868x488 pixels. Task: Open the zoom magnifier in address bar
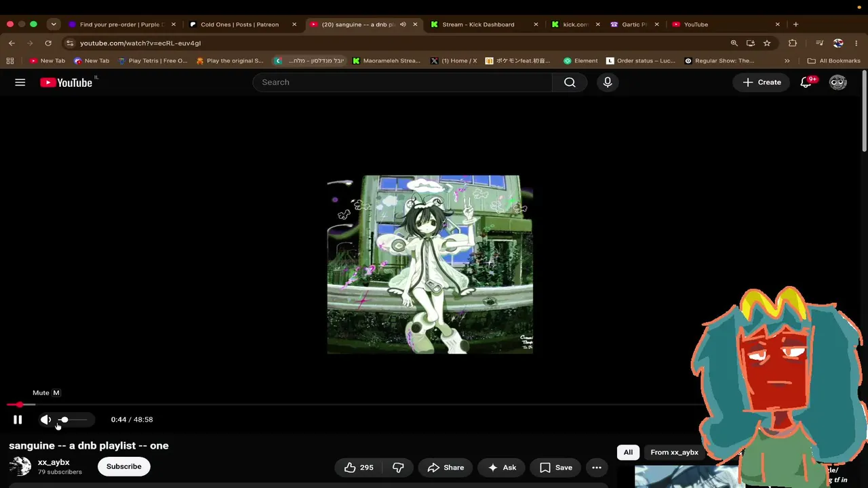734,43
